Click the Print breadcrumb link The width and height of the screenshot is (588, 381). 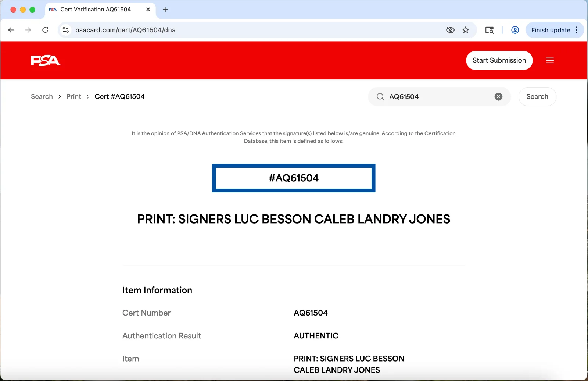click(x=74, y=96)
